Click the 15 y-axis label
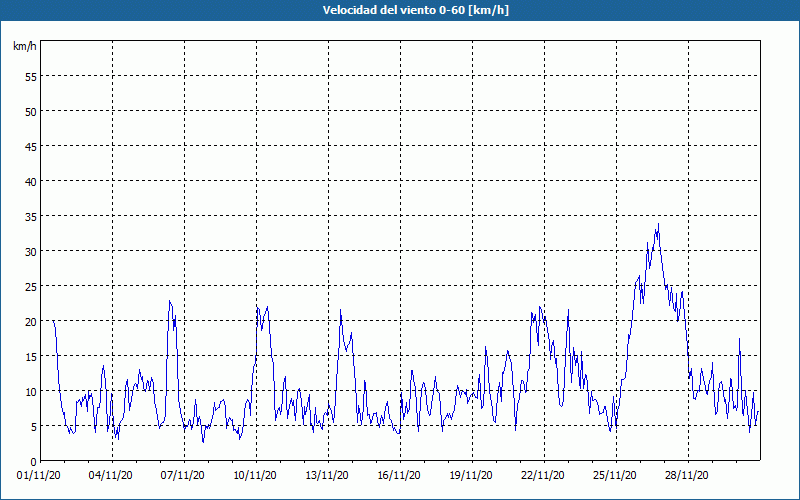Image resolution: width=800 pixels, height=500 pixels. click(x=31, y=357)
